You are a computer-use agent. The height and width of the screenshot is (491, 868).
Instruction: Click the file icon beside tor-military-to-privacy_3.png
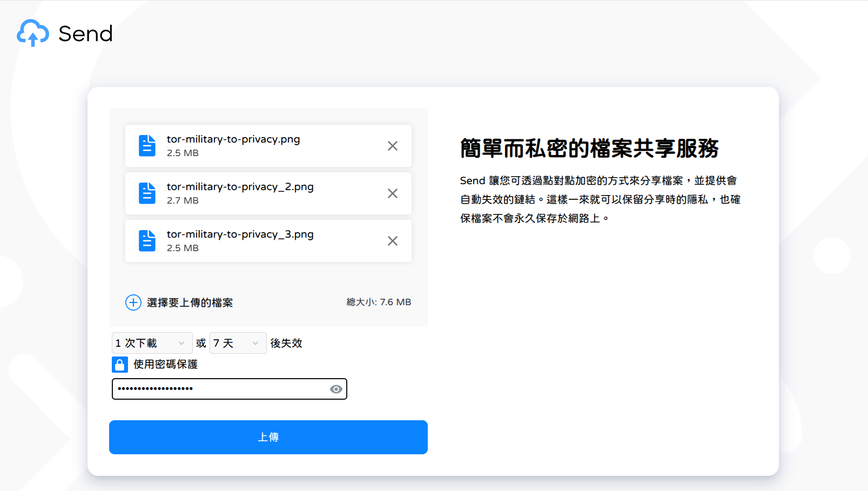[147, 240]
